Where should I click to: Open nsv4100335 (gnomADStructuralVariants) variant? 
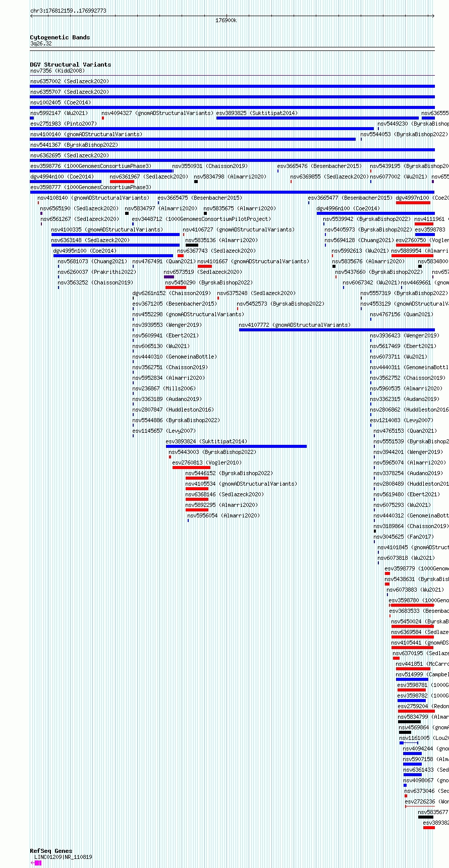pyautogui.click(x=107, y=230)
